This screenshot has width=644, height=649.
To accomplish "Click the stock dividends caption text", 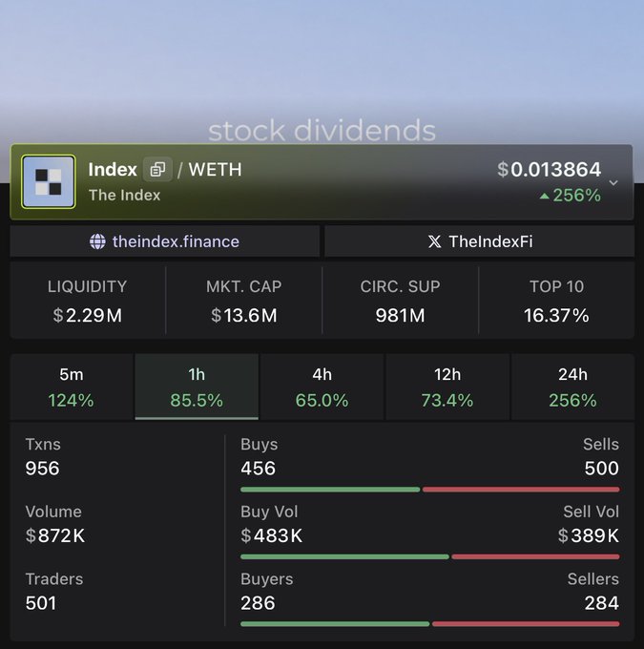I will 322,131.
